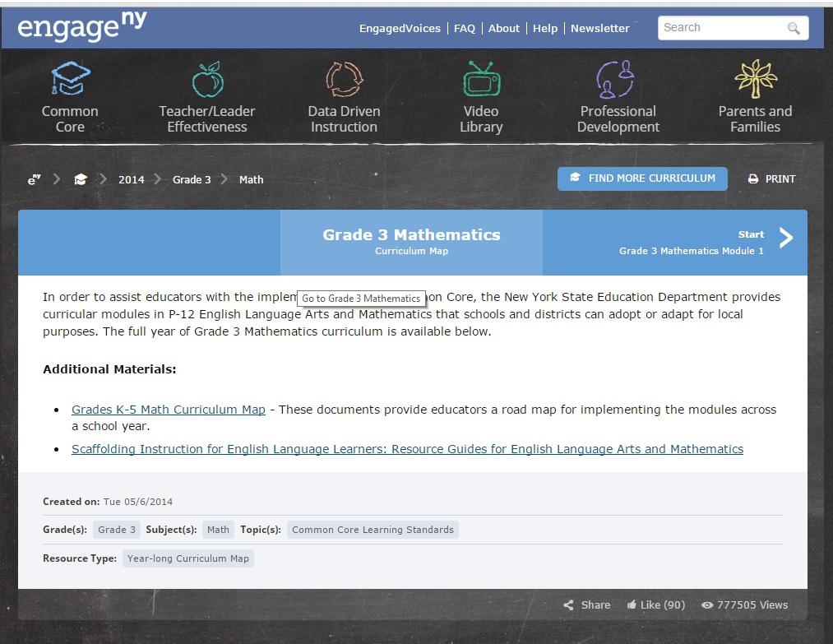Click the 777505 Views count
This screenshot has height=644, width=833.
click(752, 605)
